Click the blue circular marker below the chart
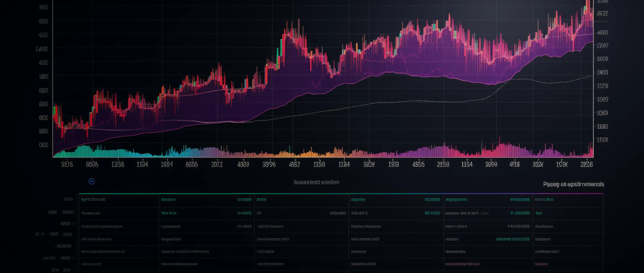644x273 pixels. pyautogui.click(x=92, y=181)
